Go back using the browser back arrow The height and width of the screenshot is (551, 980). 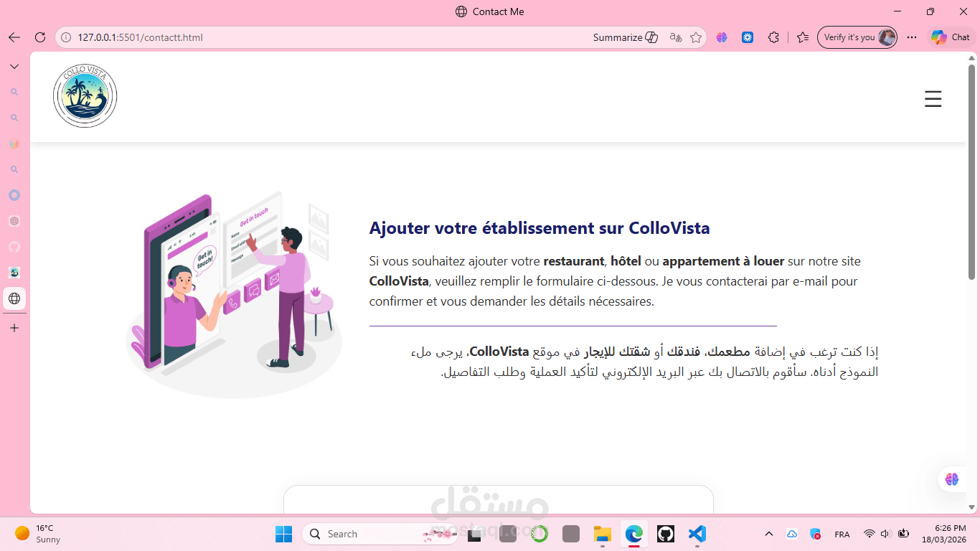pos(14,37)
